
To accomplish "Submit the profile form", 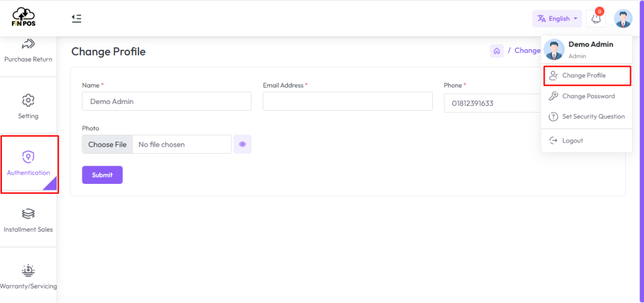I will coord(103,174).
